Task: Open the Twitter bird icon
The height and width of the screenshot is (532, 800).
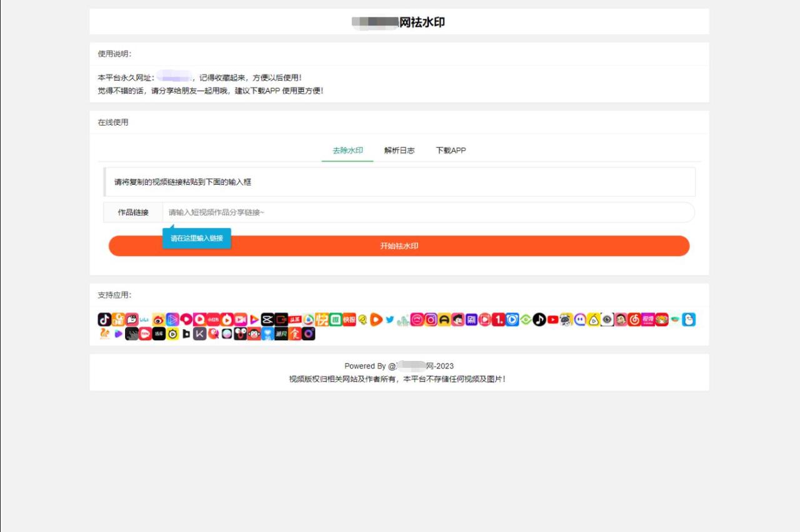Action: coord(389,320)
